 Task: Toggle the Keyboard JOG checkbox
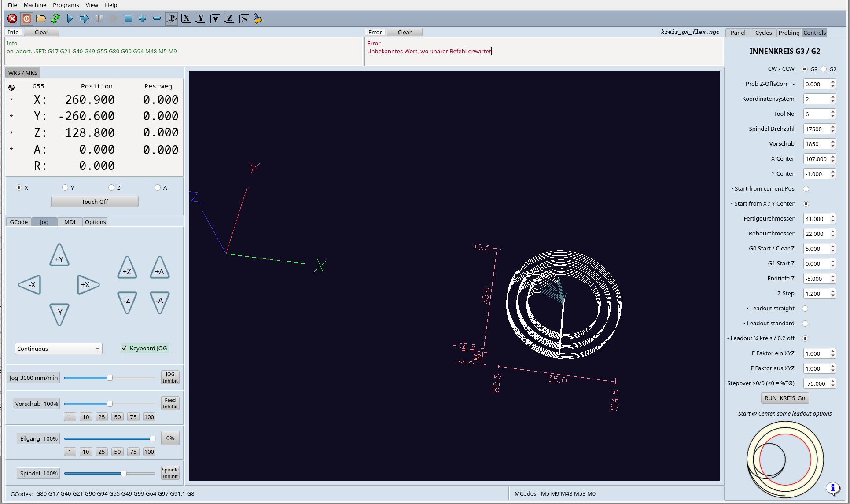(124, 348)
